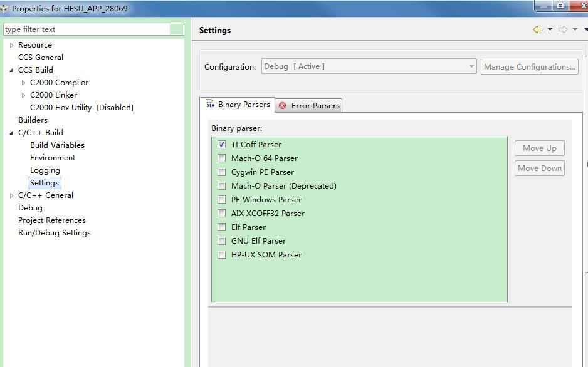Open Run/Debug Settings page
This screenshot has width=588, height=367.
(x=55, y=233)
